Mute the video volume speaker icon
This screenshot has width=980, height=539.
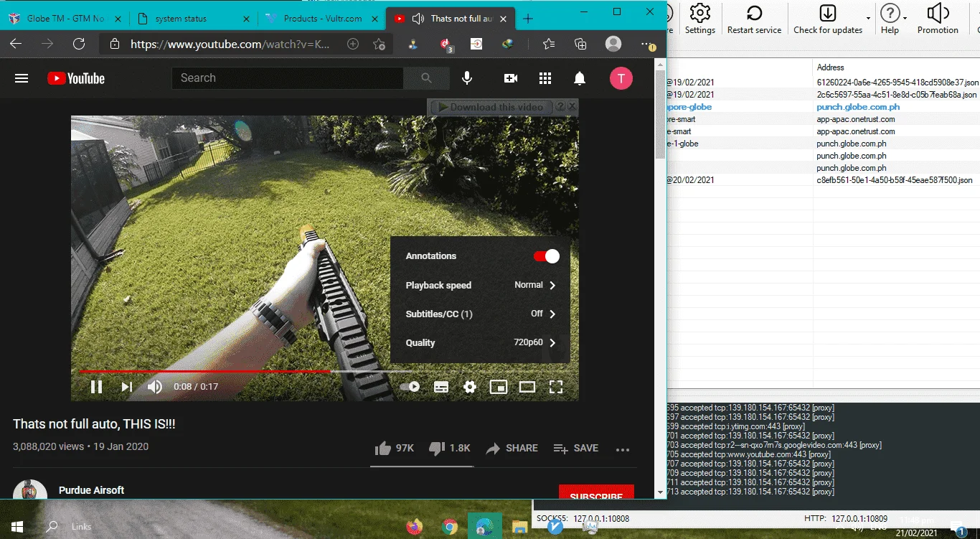pos(154,387)
